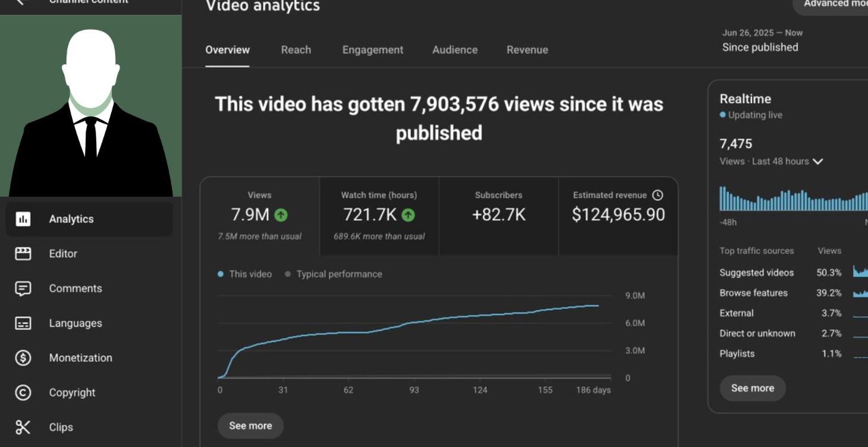Click See more below the views chart

point(250,426)
